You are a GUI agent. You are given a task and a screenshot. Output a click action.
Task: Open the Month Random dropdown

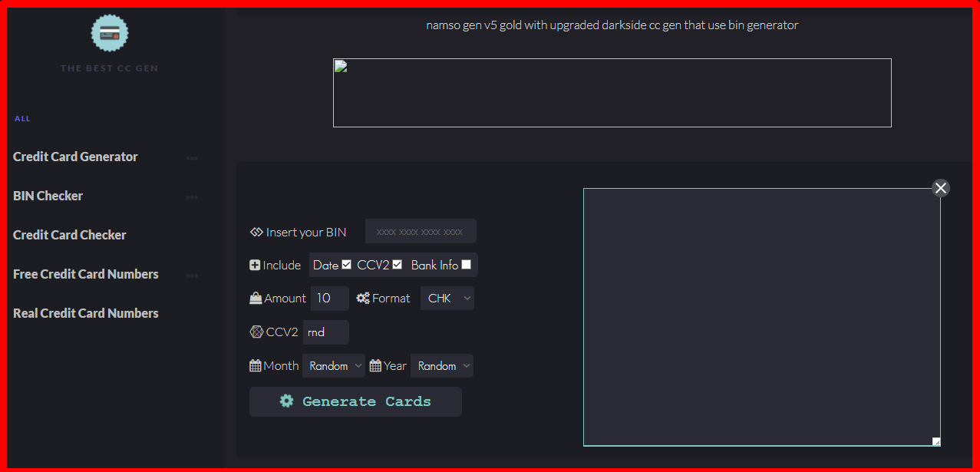(x=334, y=366)
